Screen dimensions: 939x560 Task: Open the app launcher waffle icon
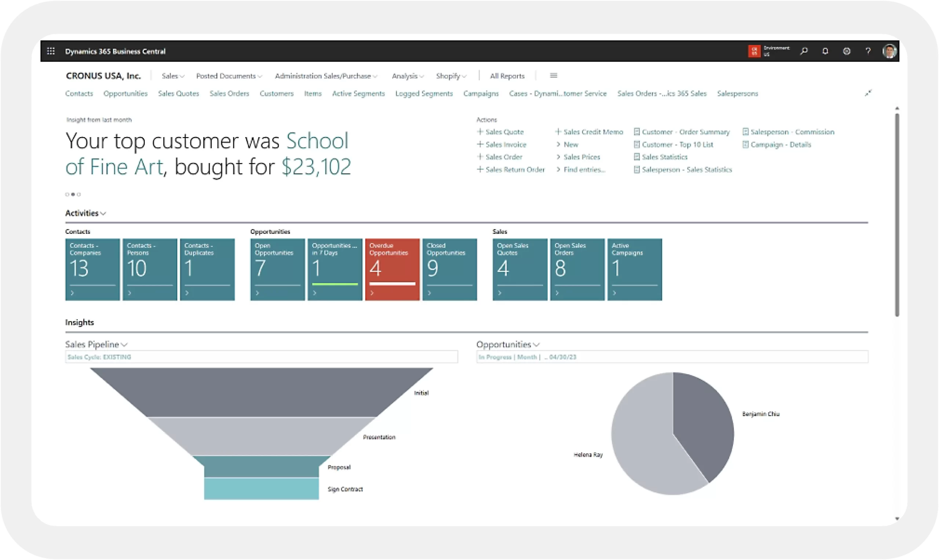51,51
